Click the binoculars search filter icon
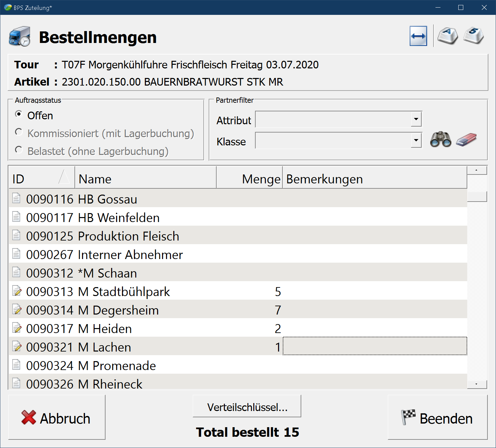 pos(440,140)
